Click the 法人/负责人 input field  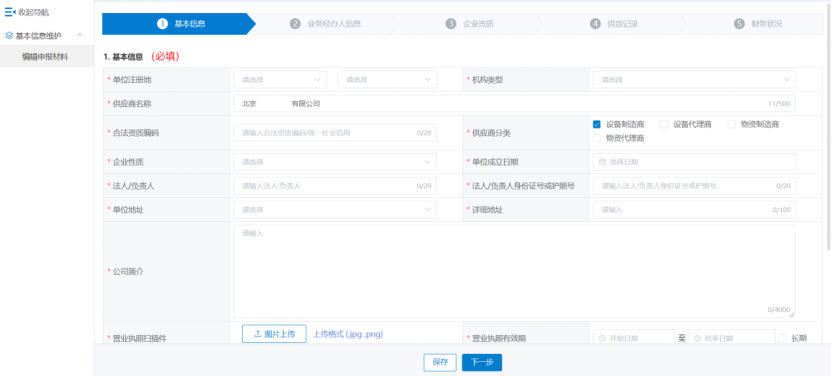click(335, 186)
